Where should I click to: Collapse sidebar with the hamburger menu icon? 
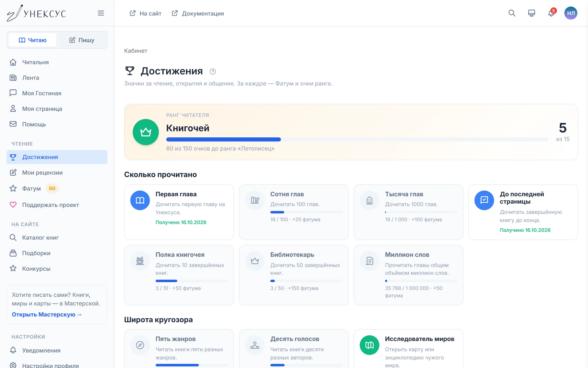(101, 13)
